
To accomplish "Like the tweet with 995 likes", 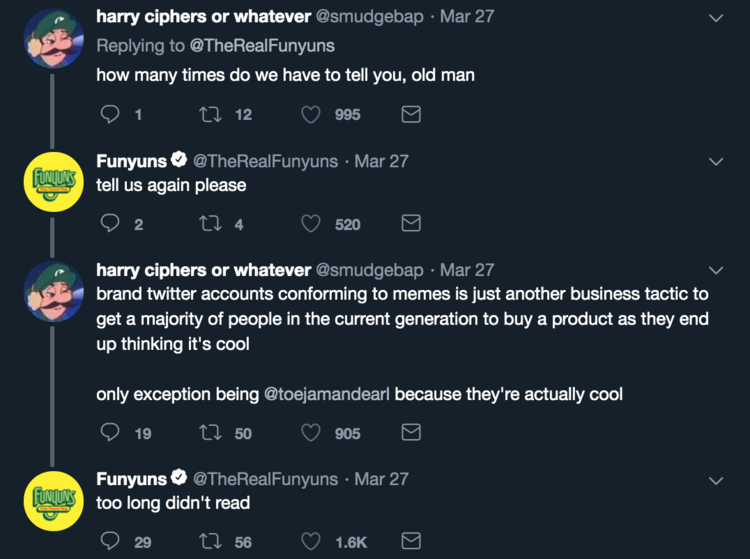I will [310, 115].
